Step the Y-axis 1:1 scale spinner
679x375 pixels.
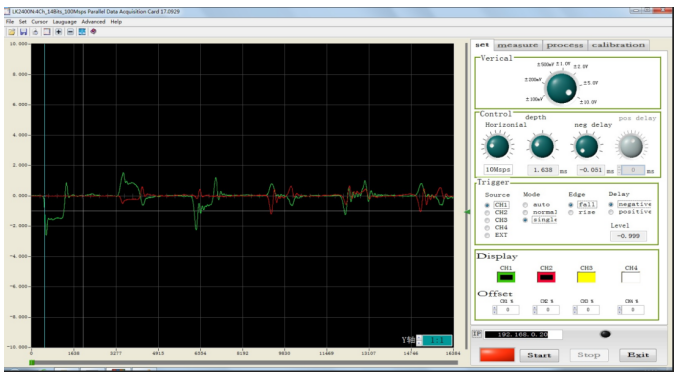pyautogui.click(x=419, y=340)
